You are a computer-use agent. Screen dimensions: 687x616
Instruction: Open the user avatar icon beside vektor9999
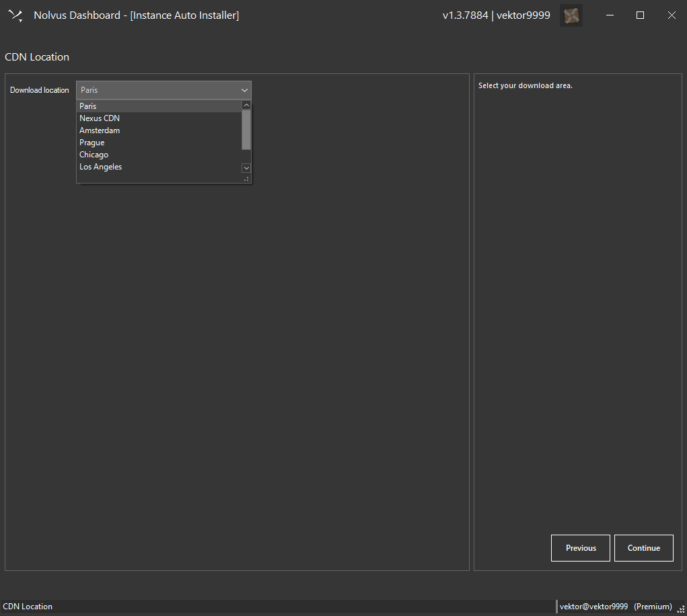point(571,15)
